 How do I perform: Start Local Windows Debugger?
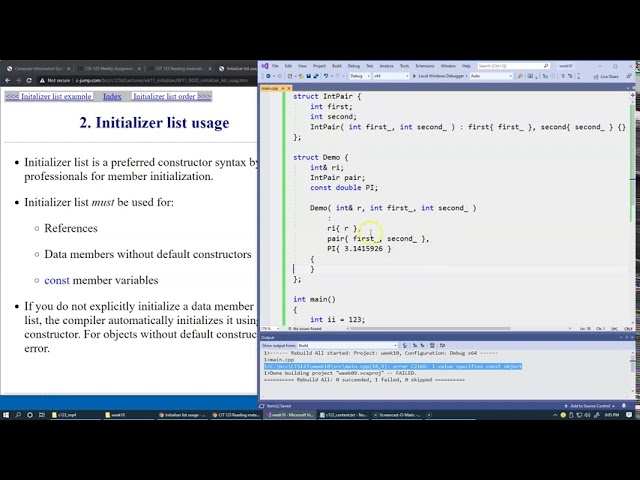point(439,76)
